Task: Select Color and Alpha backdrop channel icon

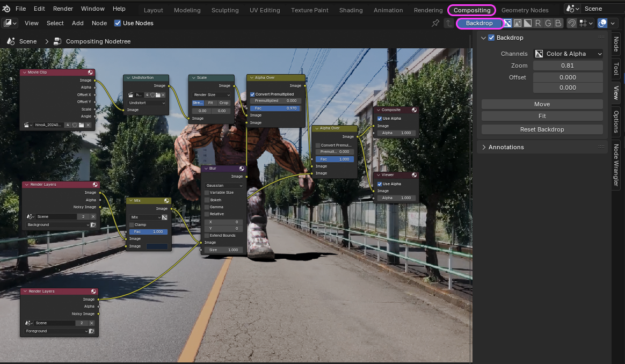Action: coord(507,23)
